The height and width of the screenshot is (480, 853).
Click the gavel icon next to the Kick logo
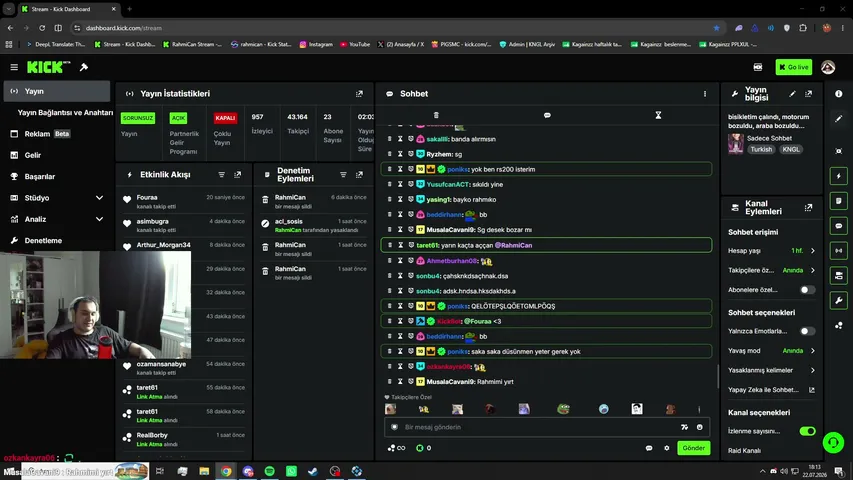click(84, 67)
